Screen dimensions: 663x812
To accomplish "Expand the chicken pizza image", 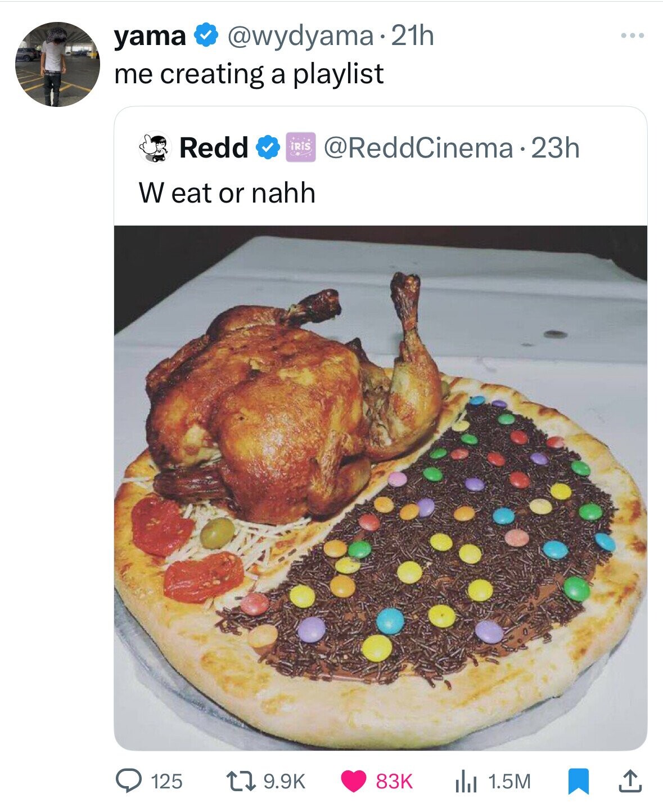I will pos(380,487).
